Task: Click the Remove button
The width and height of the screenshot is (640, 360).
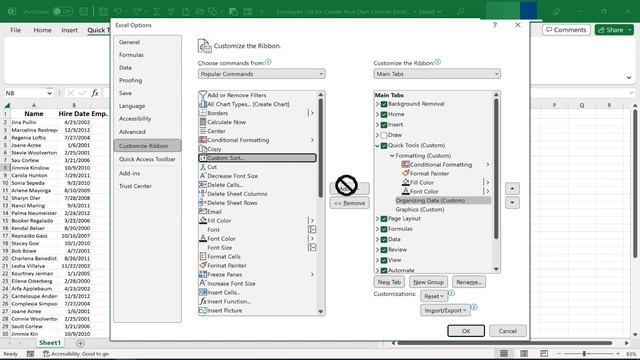Action: click(x=349, y=203)
